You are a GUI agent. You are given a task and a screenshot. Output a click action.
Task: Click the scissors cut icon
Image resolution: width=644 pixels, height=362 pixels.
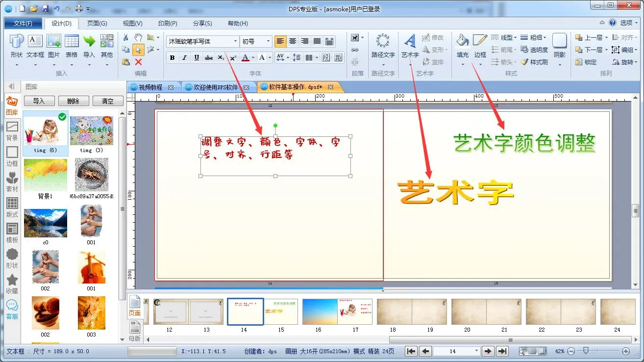[x=126, y=37]
